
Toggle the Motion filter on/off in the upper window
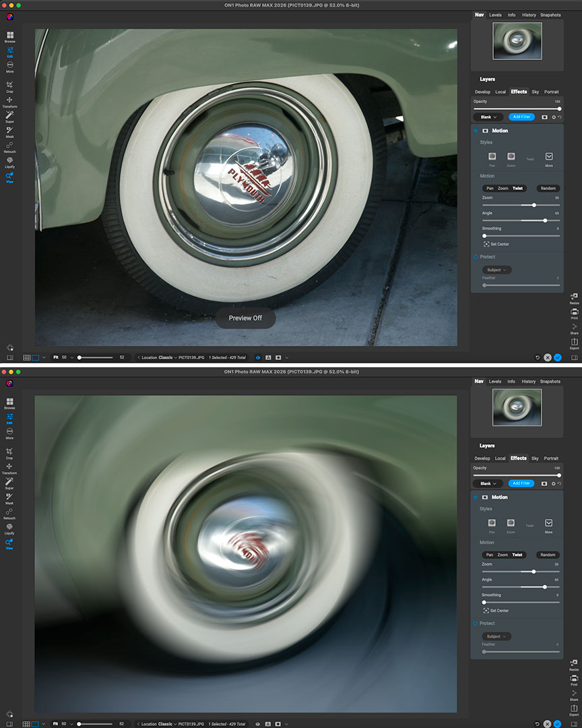click(476, 131)
